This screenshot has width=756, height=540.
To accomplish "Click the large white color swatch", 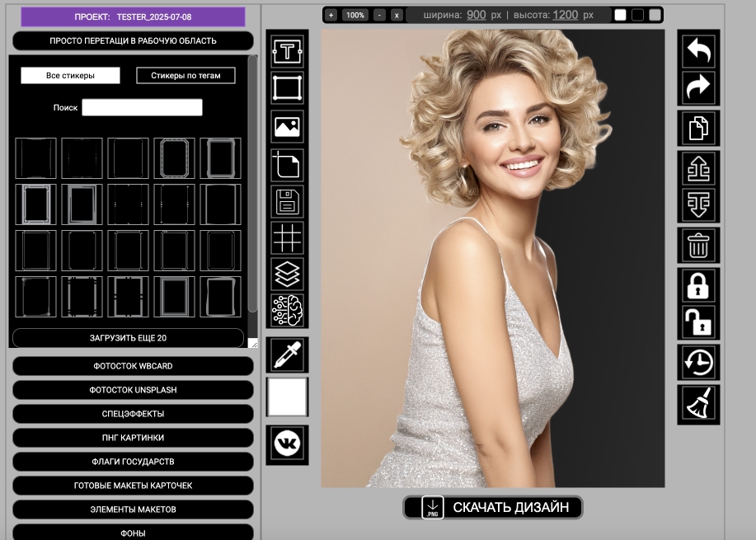I will (x=288, y=397).
